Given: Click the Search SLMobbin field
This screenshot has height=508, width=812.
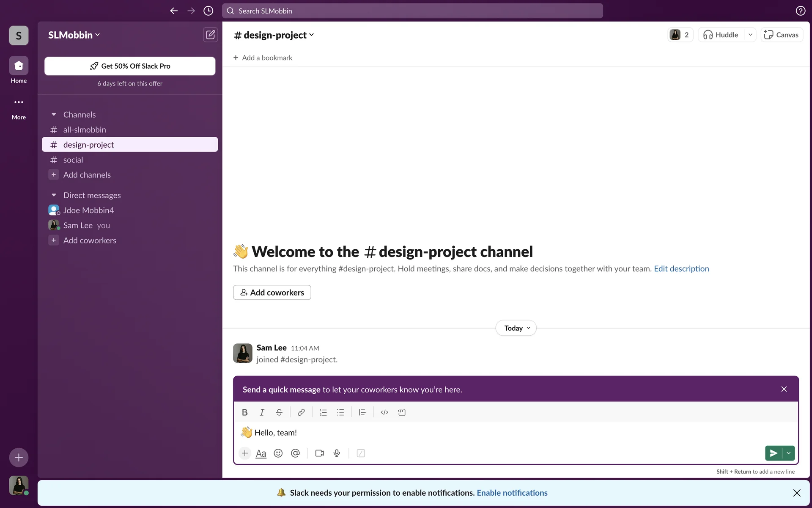Looking at the screenshot, I should (x=412, y=11).
